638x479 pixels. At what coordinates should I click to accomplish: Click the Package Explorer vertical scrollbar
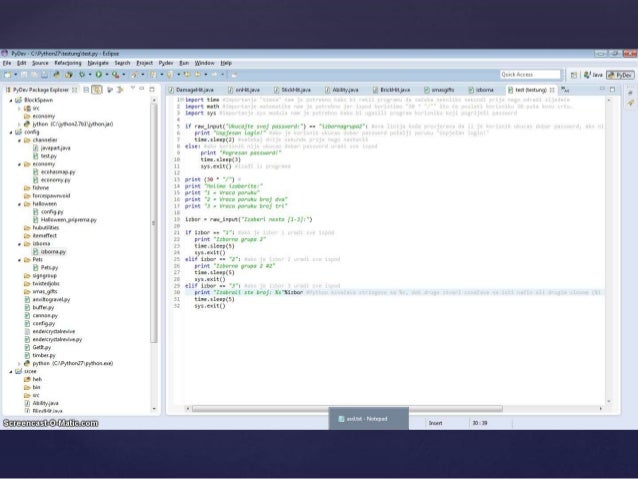point(154,223)
